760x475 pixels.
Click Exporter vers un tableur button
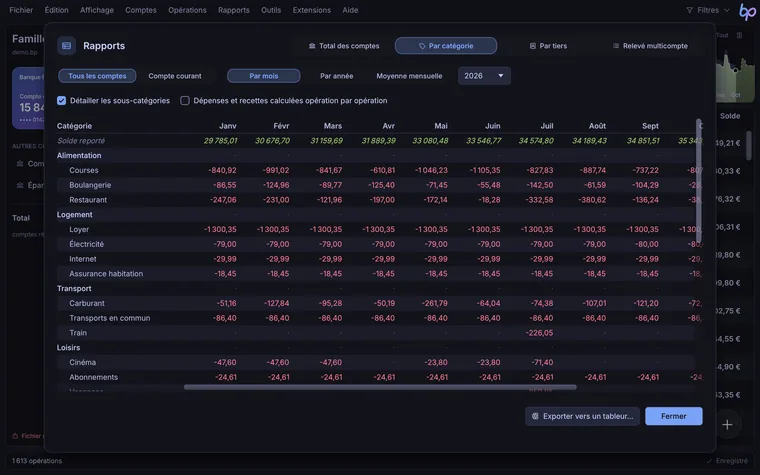582,416
